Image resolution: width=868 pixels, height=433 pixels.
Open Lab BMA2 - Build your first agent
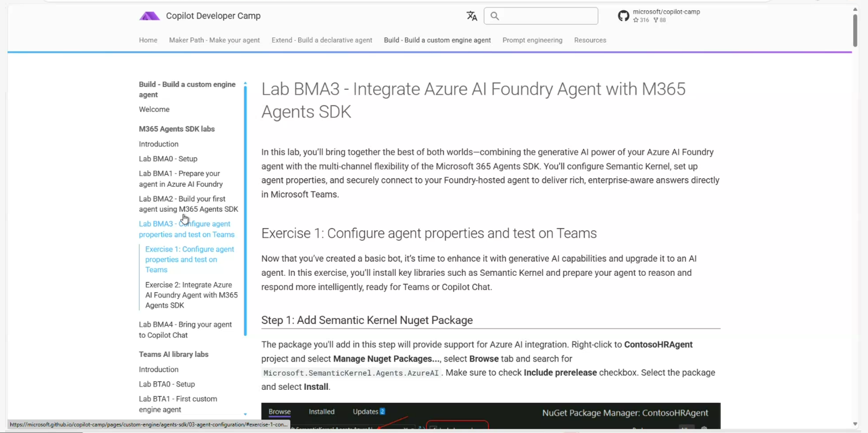pyautogui.click(x=188, y=204)
